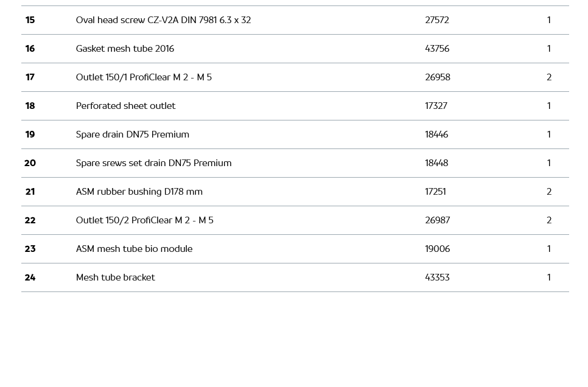Click the quantity for ASM rubber bushing
The height and width of the screenshot is (387, 588).
click(549, 192)
